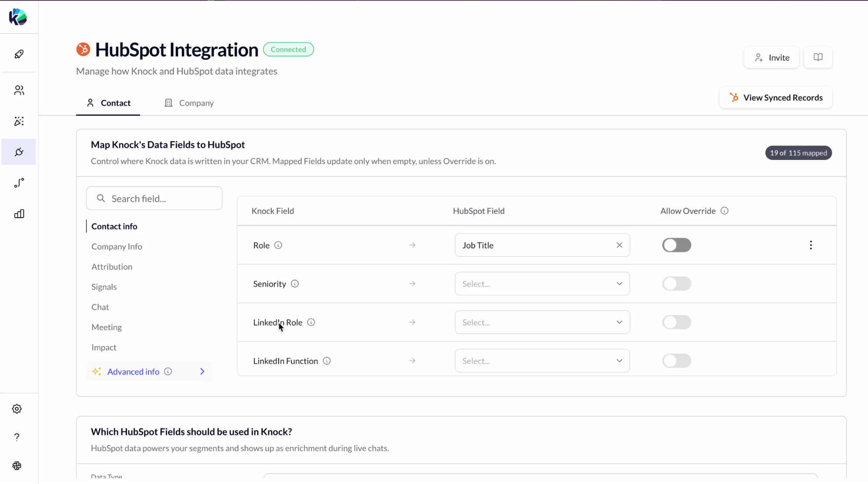Open the bar chart analytics sidebar icon
Viewport: 868px width, 484px height.
(x=19, y=214)
